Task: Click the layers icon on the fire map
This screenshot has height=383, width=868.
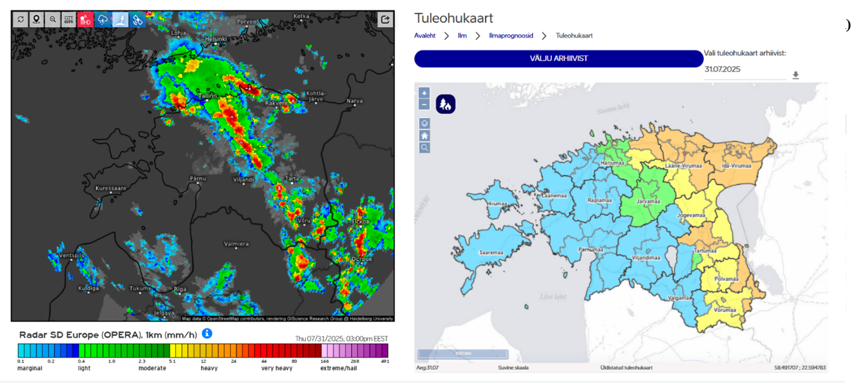Action: coord(424,123)
